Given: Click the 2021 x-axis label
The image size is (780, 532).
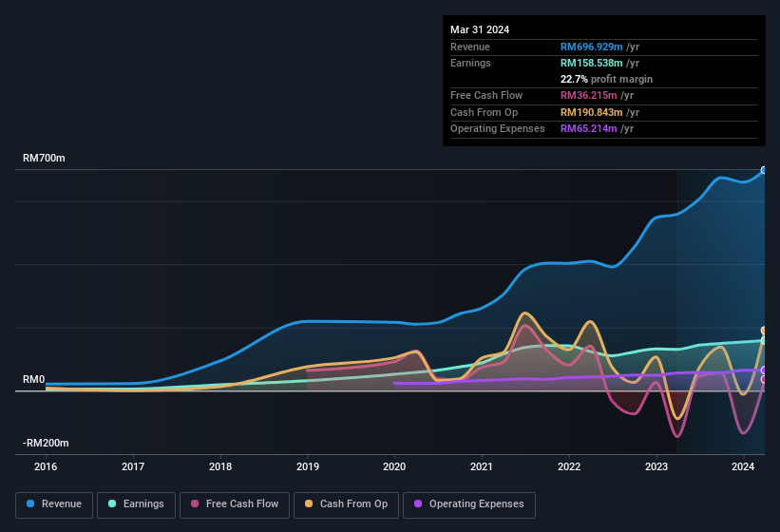Looking at the screenshot, I should tap(482, 466).
